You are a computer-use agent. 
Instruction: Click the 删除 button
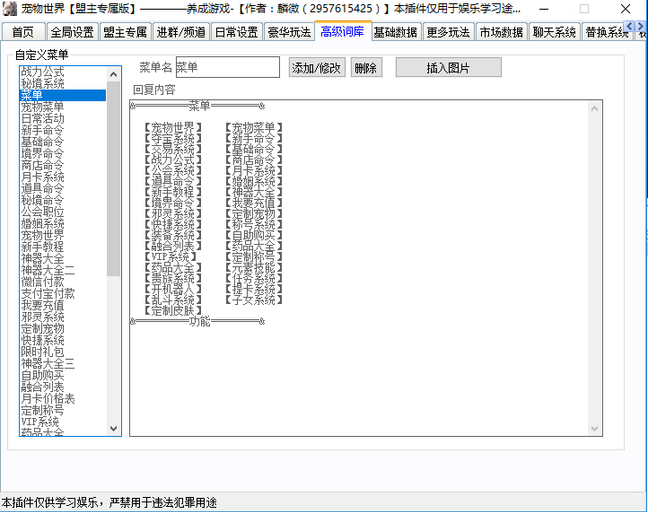(365, 68)
